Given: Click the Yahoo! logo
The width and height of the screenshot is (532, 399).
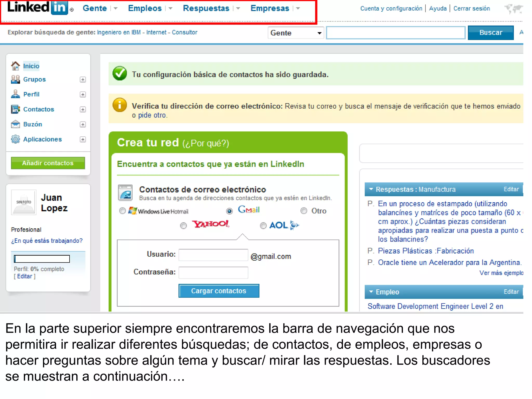Looking at the screenshot, I should tap(210, 224).
